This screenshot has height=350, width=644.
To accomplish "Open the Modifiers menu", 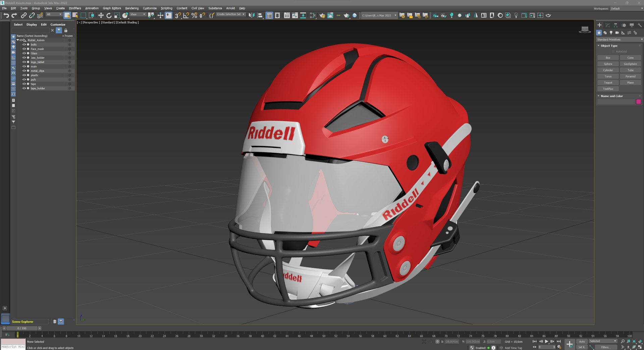I will click(75, 8).
